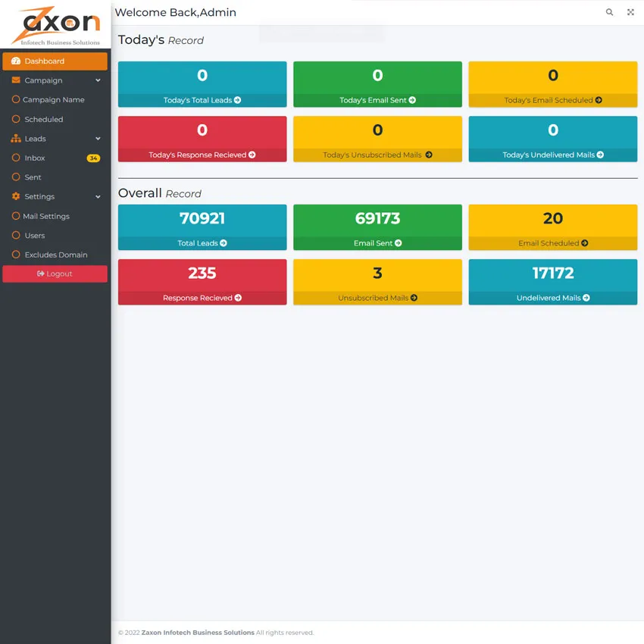Open the Campaign Name submenu item
Image resolution: width=644 pixels, height=644 pixels.
pos(55,100)
